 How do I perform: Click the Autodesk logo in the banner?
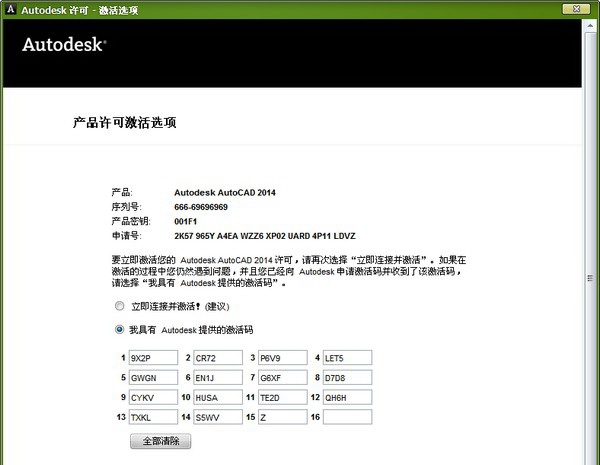point(64,44)
